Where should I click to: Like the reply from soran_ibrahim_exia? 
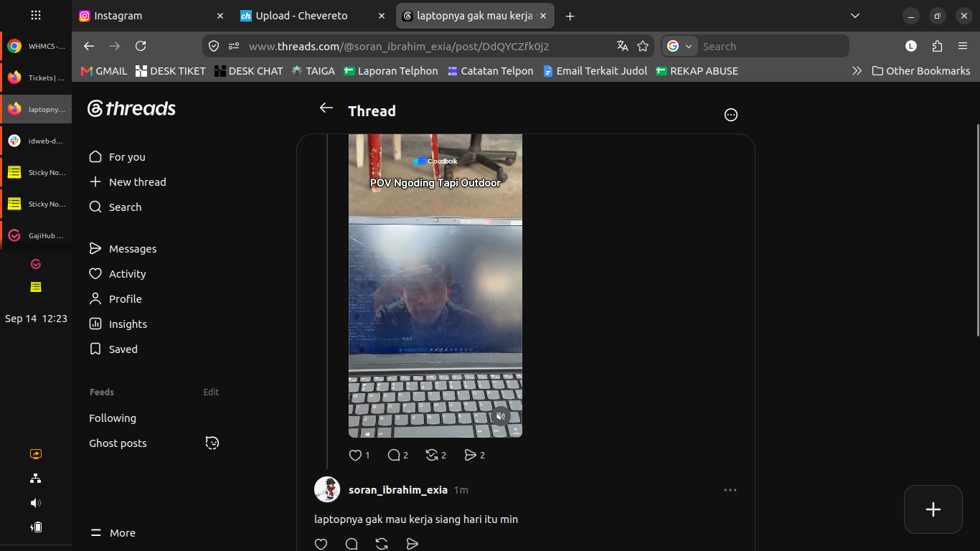(321, 544)
